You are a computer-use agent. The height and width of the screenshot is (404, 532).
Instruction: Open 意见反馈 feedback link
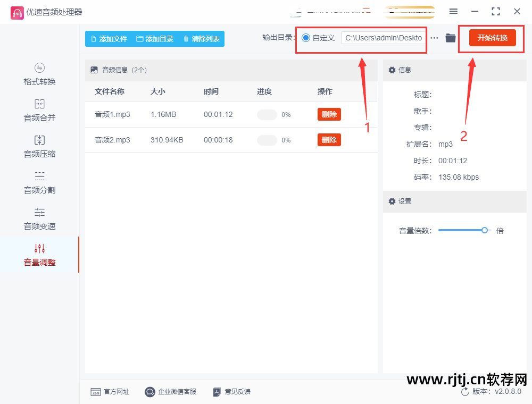[232, 392]
